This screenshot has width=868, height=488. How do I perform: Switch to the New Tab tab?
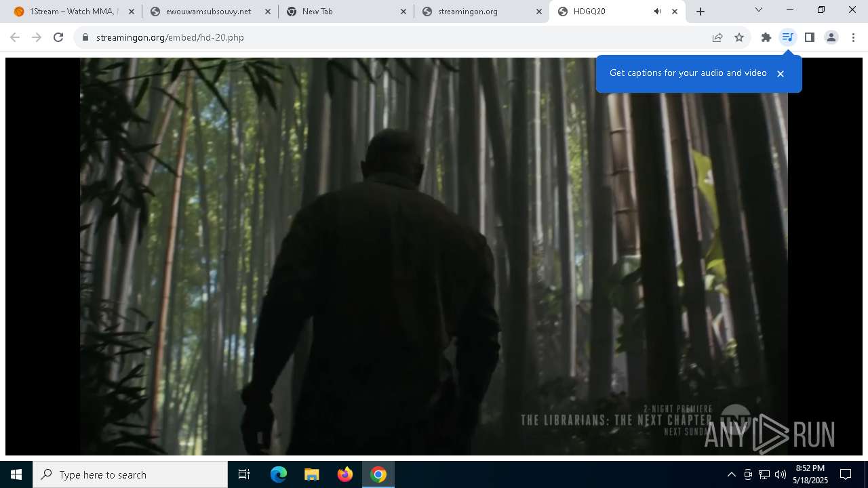pos(346,12)
